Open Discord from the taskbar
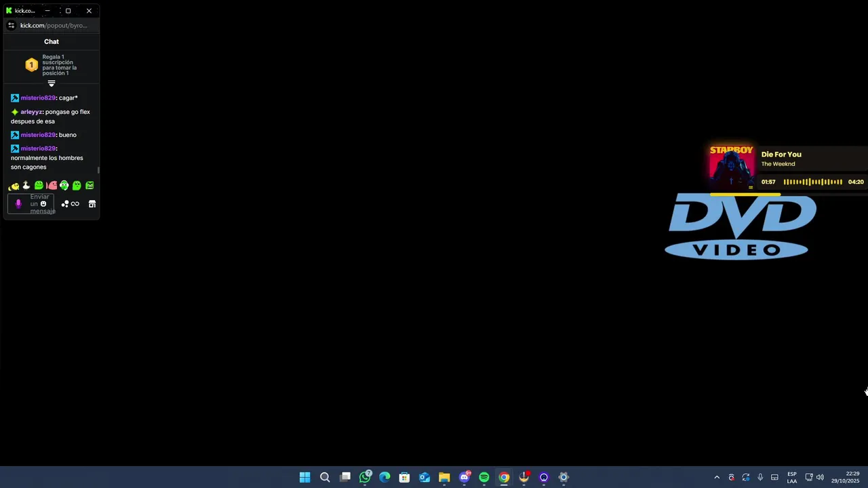Viewport: 868px width, 488px height. (465, 477)
